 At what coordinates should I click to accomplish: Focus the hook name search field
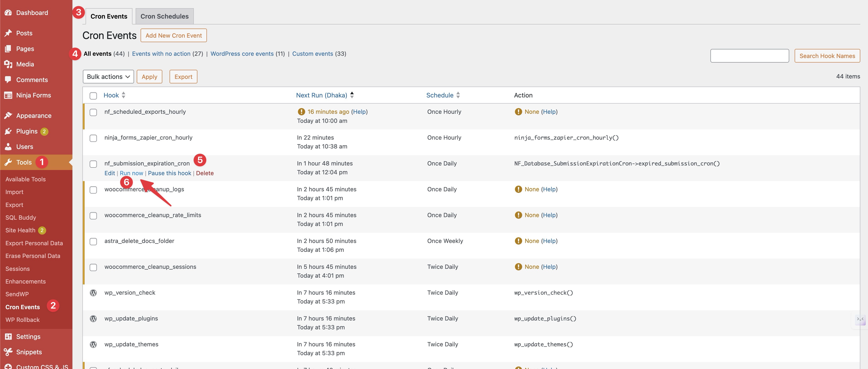click(x=749, y=56)
